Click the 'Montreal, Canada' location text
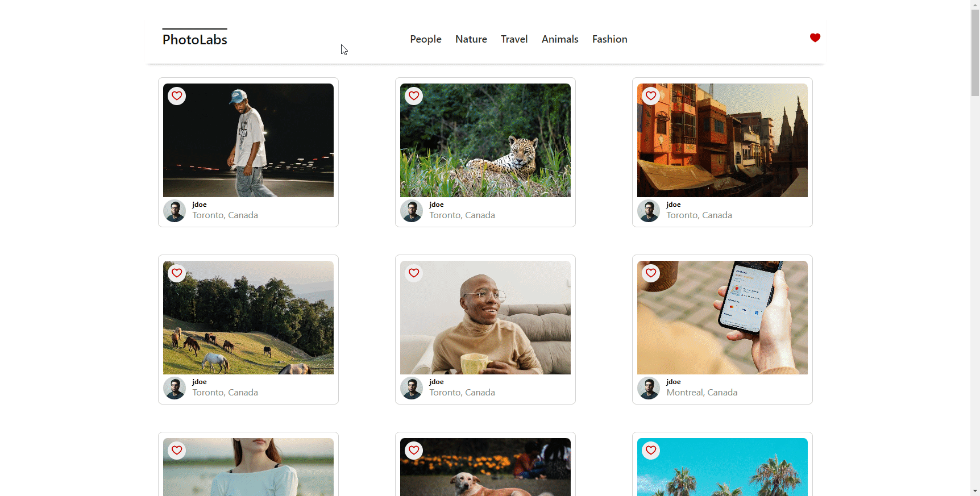980x496 pixels. pos(702,393)
